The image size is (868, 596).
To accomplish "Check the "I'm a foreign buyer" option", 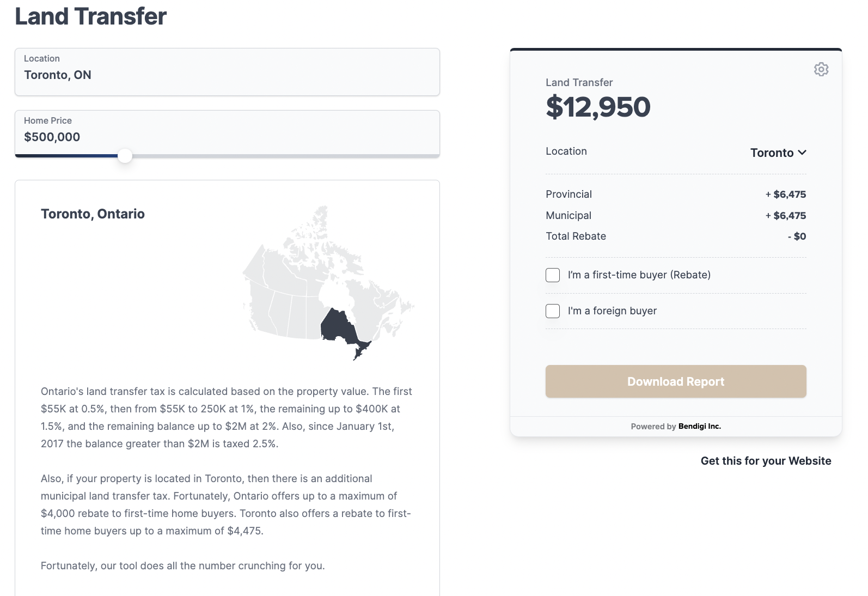I will coord(552,311).
